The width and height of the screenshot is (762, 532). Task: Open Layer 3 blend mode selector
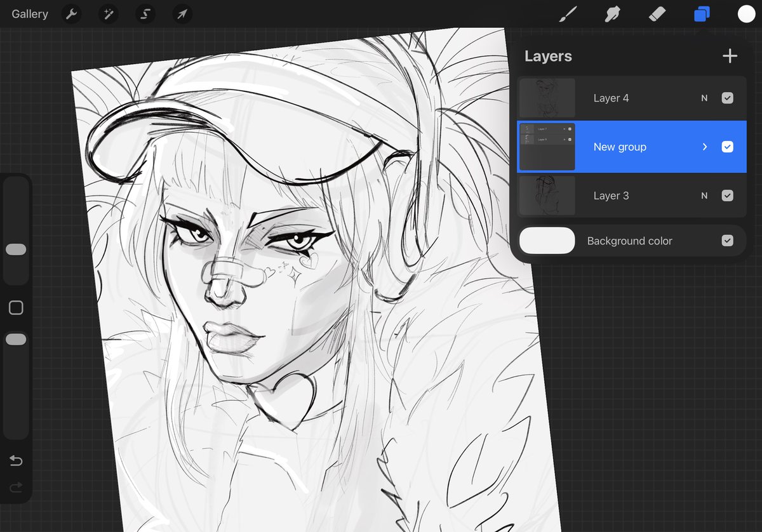coord(704,196)
